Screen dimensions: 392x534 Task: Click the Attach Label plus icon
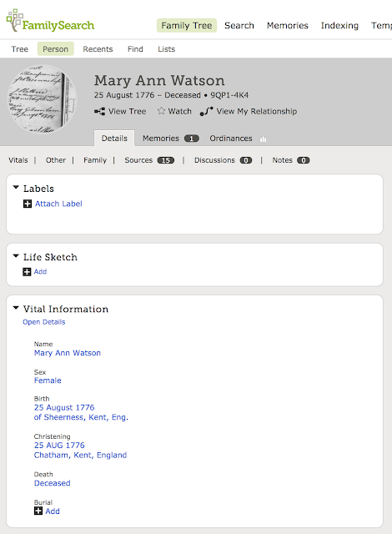28,204
